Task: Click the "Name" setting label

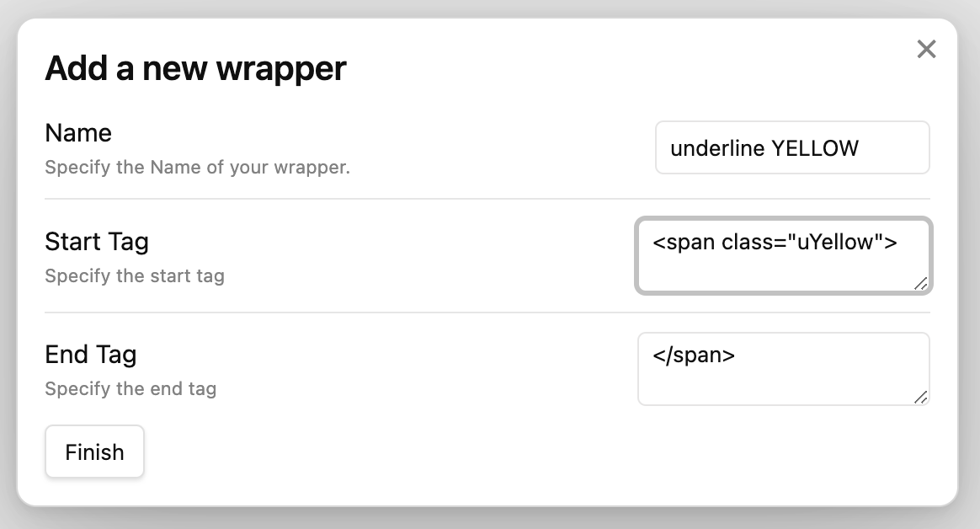Action: [x=78, y=133]
